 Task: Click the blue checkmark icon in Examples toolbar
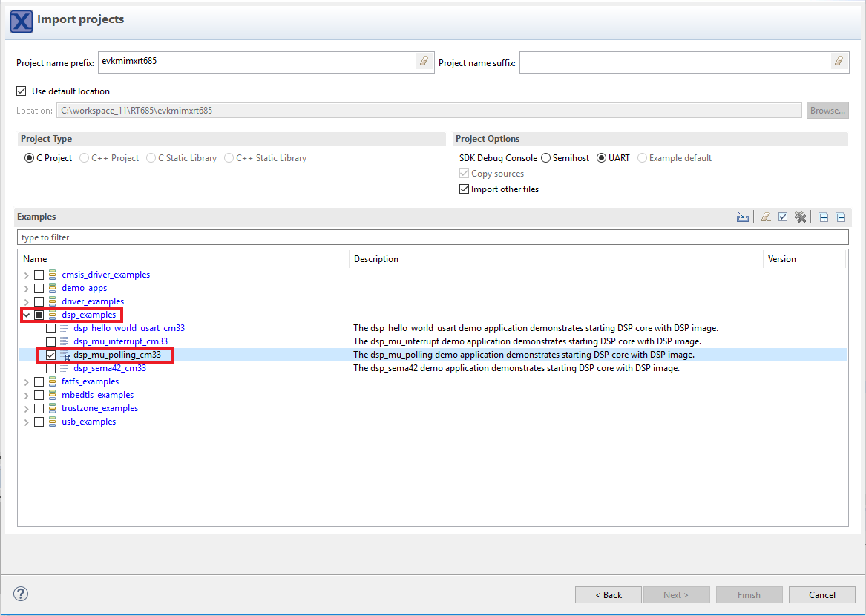[783, 217]
